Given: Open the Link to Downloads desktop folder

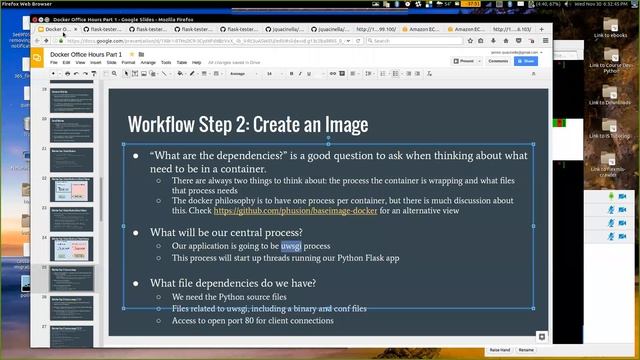Looking at the screenshot, I should (610, 95).
